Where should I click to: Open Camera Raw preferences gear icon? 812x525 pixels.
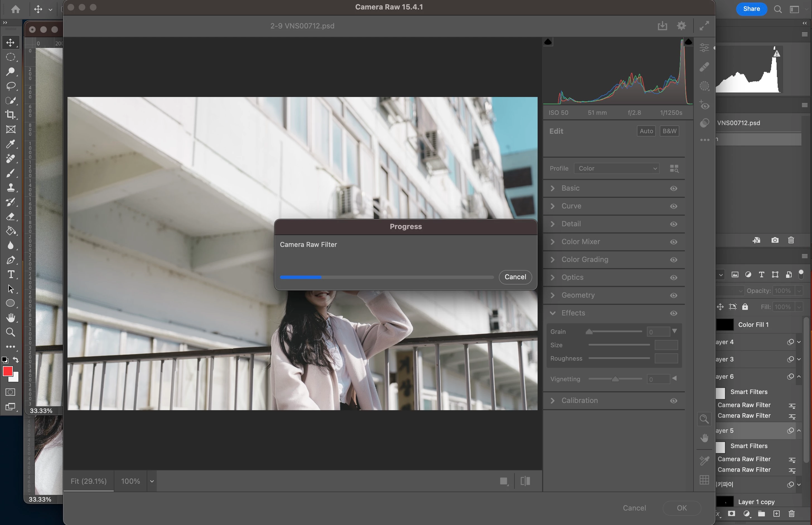coord(681,26)
